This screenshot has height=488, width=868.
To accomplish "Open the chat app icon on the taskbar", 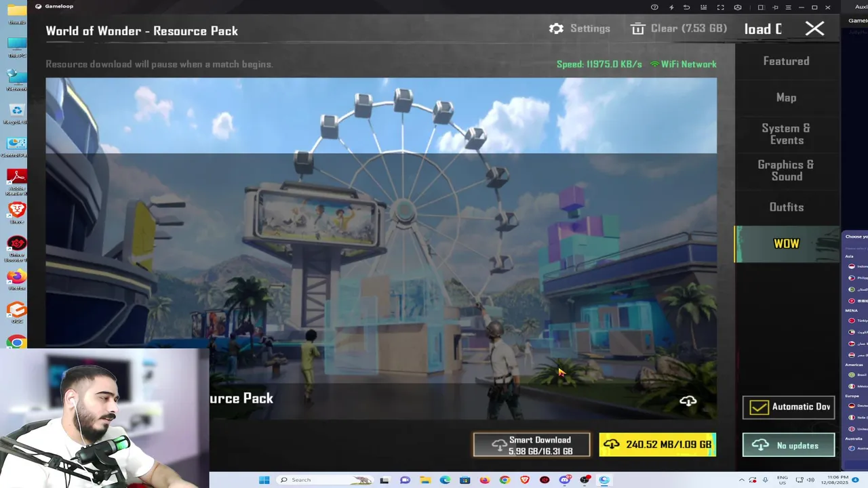I will (405, 480).
